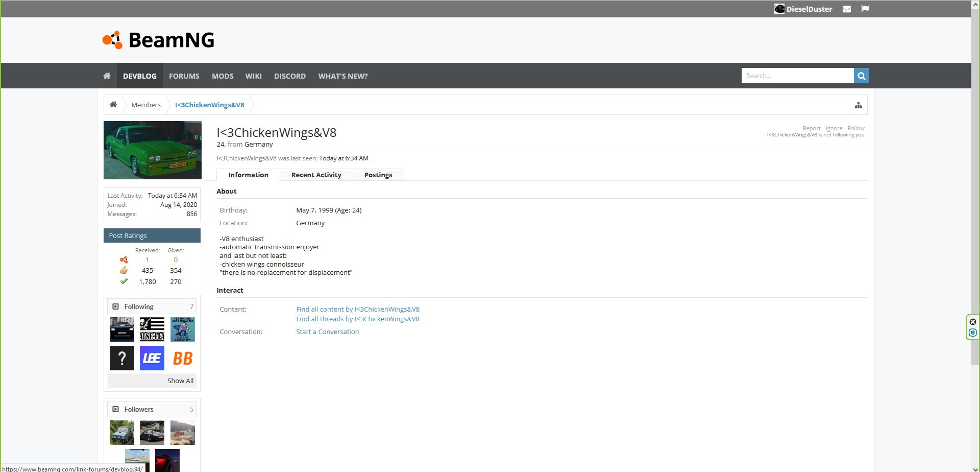Open the black car follower avatar

[152, 433]
